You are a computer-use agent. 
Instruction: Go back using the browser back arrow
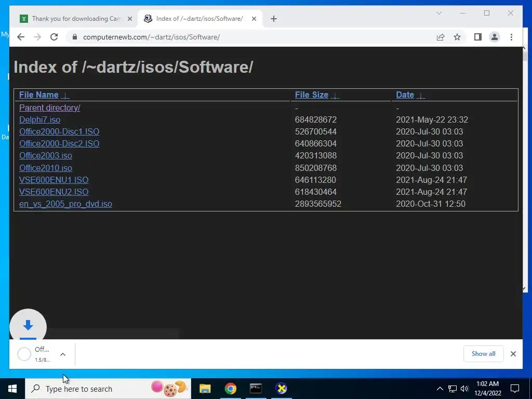[x=21, y=37]
